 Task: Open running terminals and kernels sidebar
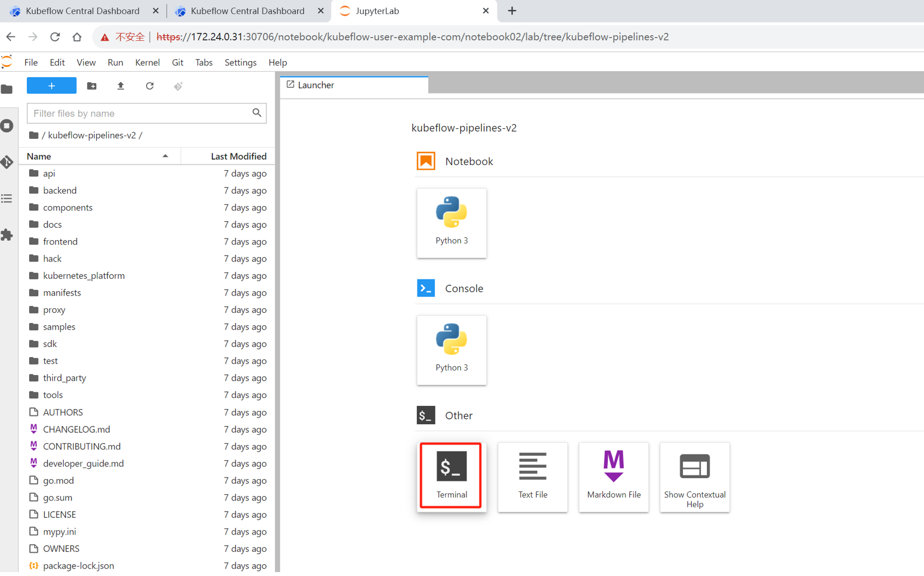pyautogui.click(x=7, y=125)
